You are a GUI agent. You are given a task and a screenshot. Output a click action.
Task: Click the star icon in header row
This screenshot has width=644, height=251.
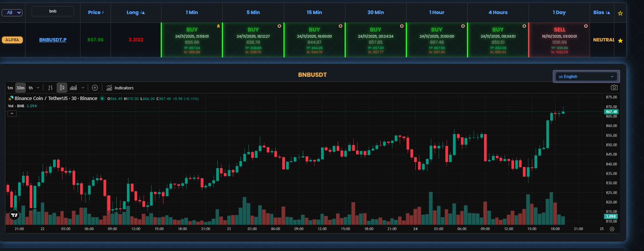pos(620,13)
